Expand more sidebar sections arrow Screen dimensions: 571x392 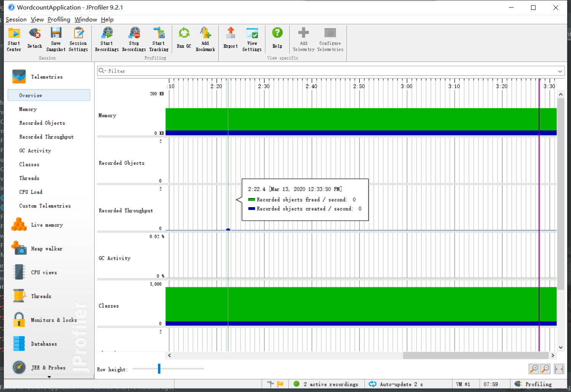pos(49,377)
